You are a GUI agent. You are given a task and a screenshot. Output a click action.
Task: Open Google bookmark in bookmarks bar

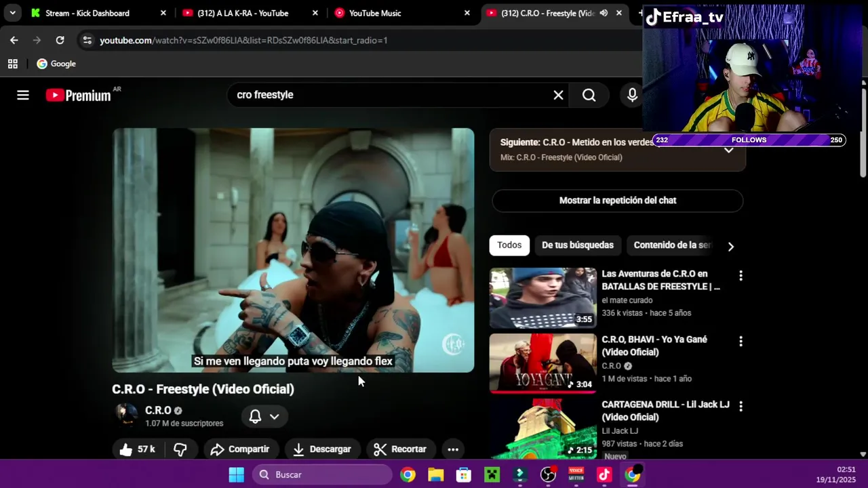[56, 64]
